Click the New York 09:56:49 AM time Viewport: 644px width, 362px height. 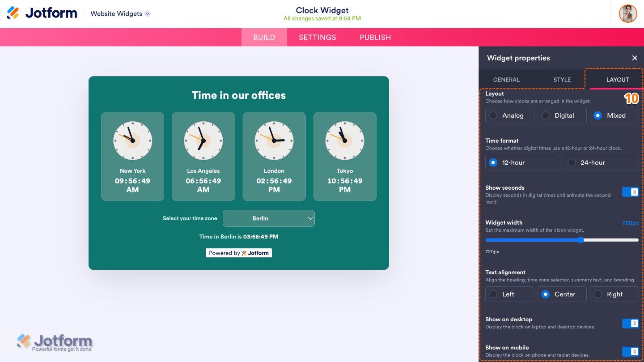coord(133,185)
